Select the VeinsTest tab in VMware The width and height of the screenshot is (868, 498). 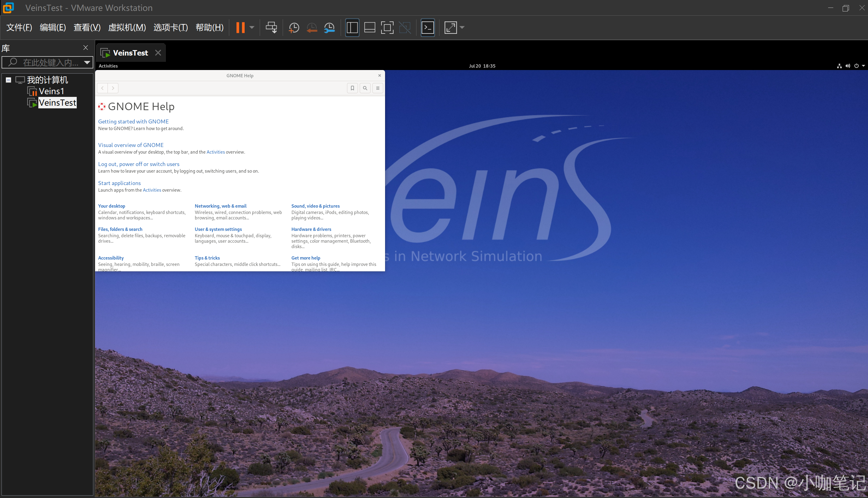[130, 53]
